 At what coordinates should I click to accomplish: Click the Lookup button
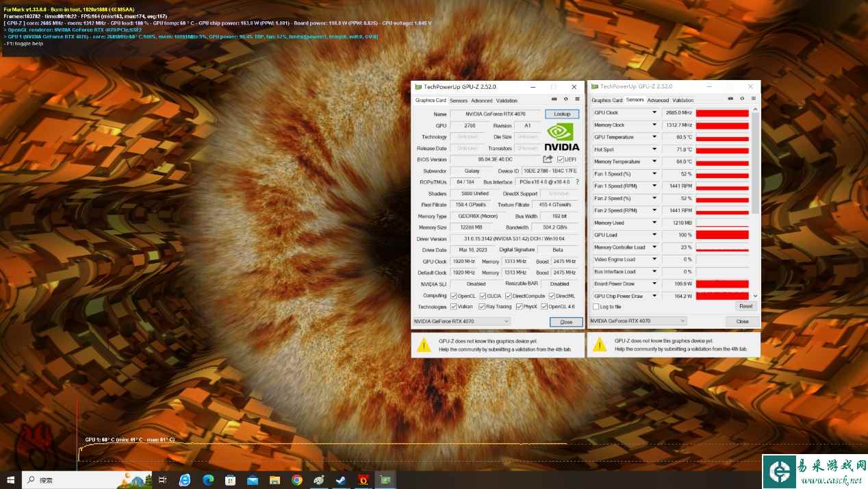click(x=562, y=114)
